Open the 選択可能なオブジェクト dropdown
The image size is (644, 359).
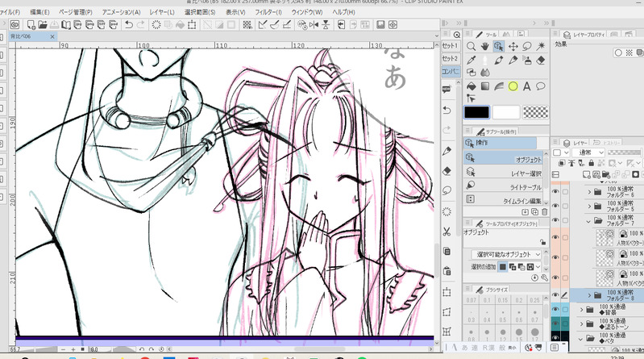[x=506, y=255]
